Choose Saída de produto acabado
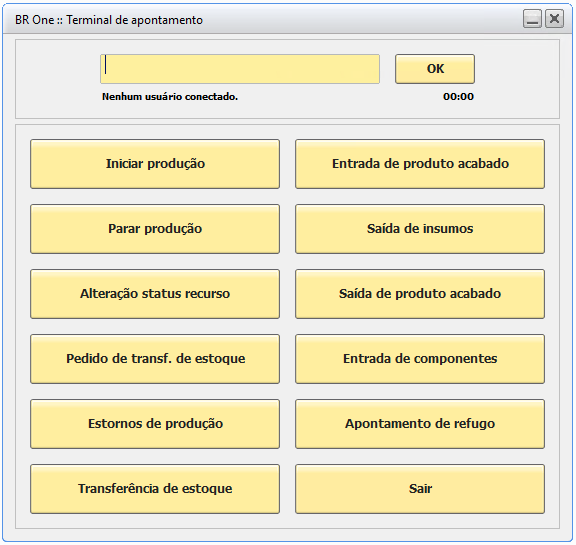Viewport: 576px width, 545px height. (420, 294)
